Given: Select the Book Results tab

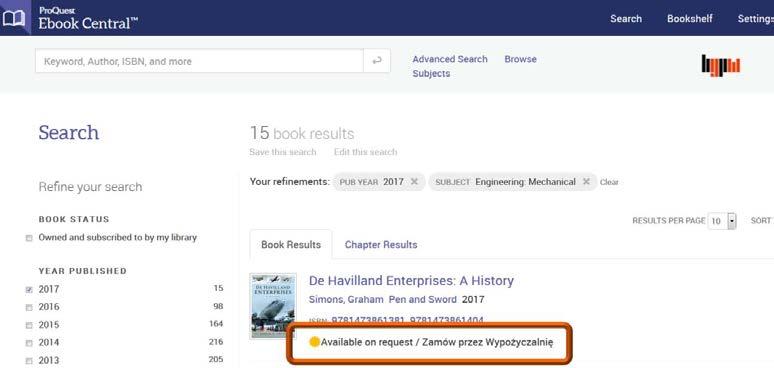Looking at the screenshot, I should point(291,245).
